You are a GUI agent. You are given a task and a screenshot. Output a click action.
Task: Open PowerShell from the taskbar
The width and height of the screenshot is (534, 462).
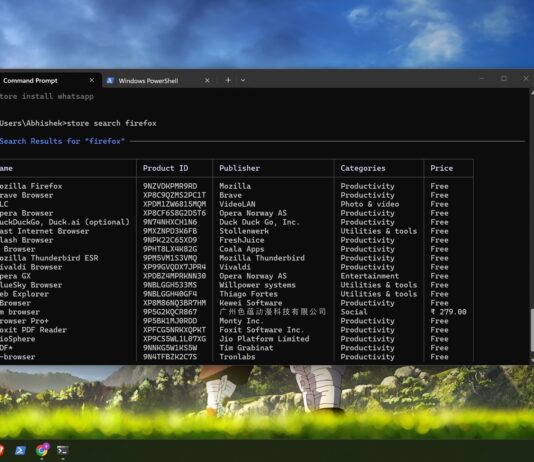point(20,450)
